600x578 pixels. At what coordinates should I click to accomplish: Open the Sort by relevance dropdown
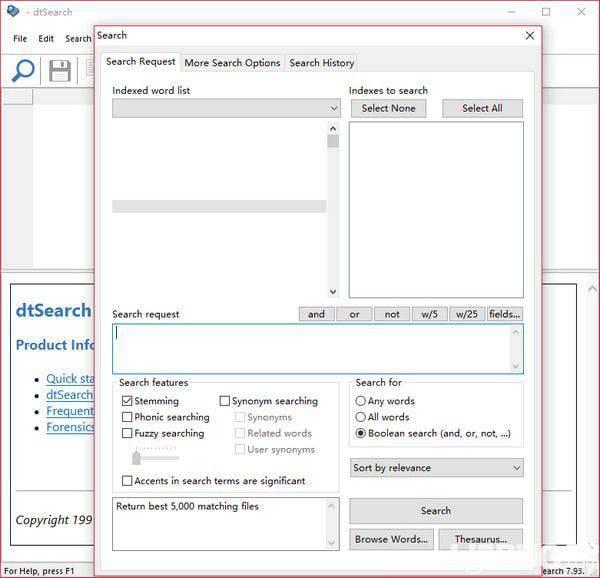(436, 467)
